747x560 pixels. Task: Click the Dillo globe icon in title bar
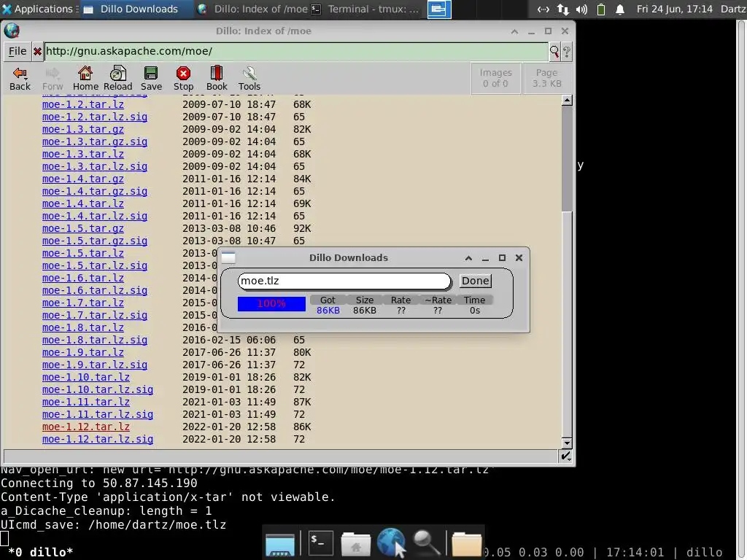pos(12,31)
